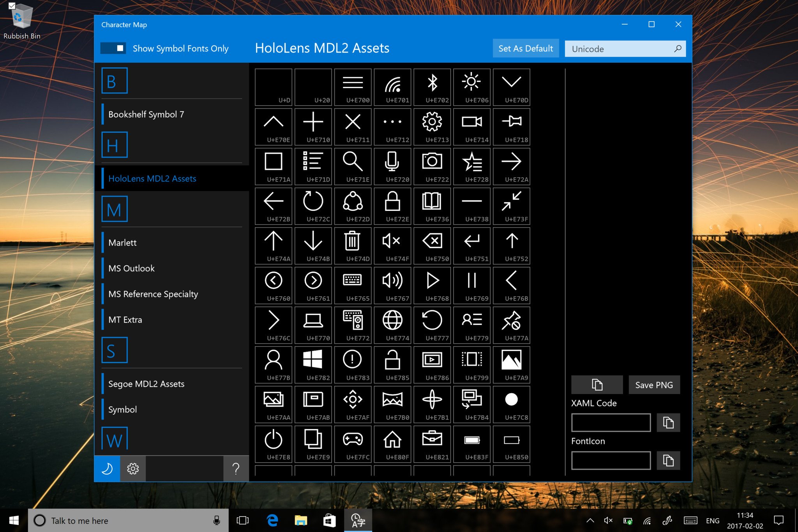
Task: Select the Windows logo glyph U+E782
Action: pos(313,365)
